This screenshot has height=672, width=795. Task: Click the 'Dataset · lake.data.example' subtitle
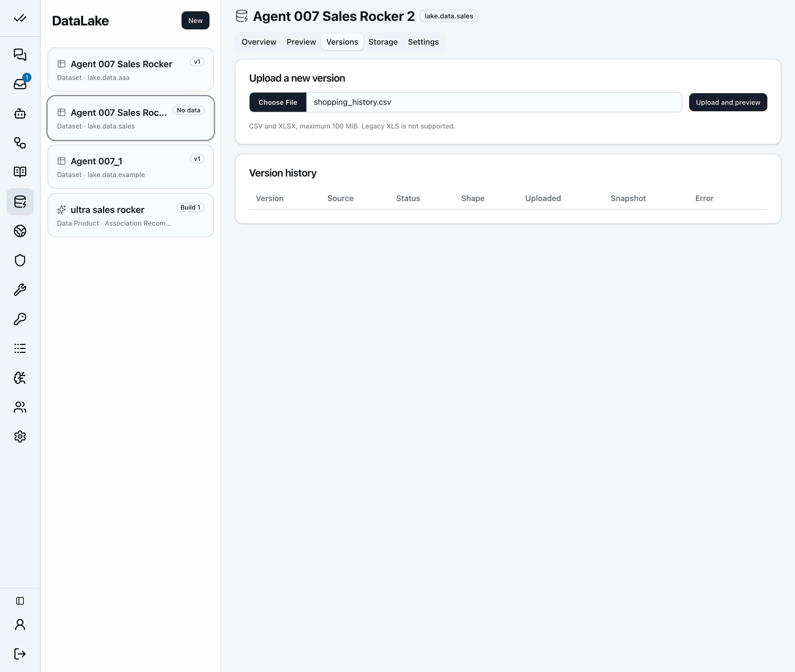pyautogui.click(x=101, y=174)
